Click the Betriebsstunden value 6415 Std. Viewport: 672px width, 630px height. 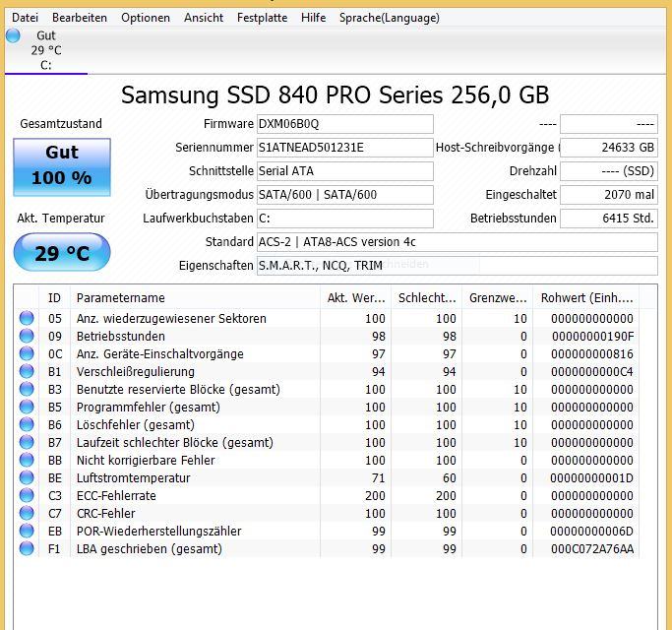tap(609, 219)
